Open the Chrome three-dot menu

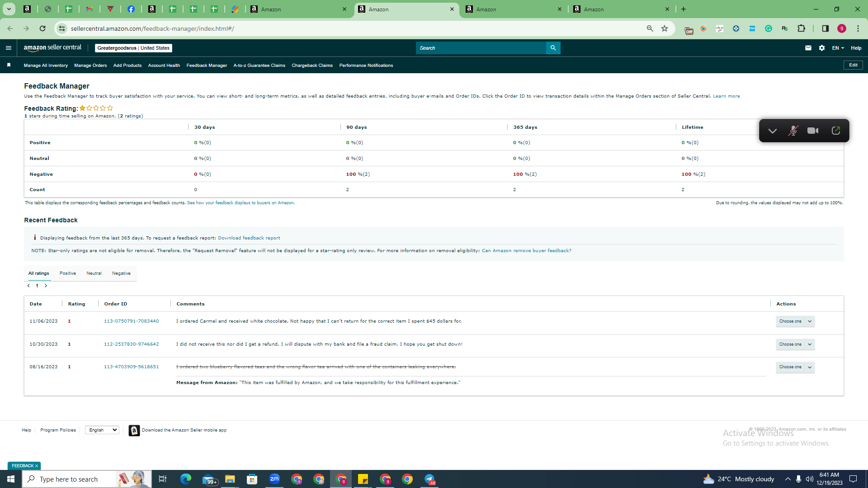pyautogui.click(x=858, y=28)
